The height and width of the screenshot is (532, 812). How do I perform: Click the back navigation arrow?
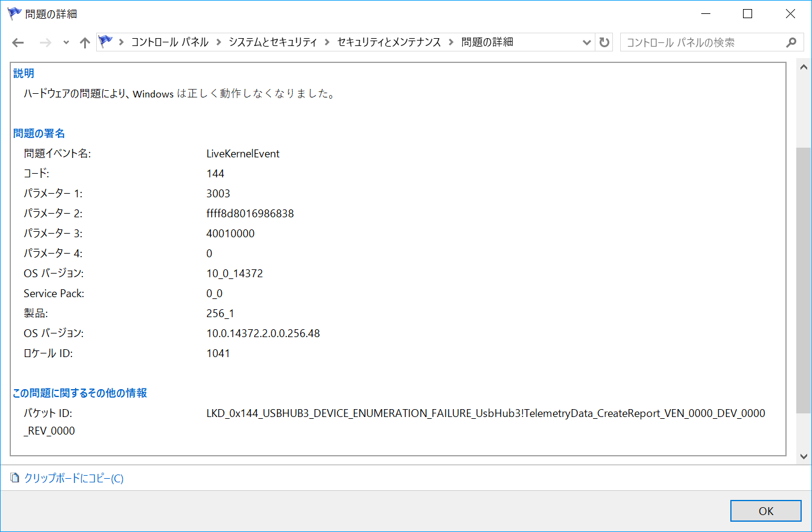pyautogui.click(x=18, y=42)
